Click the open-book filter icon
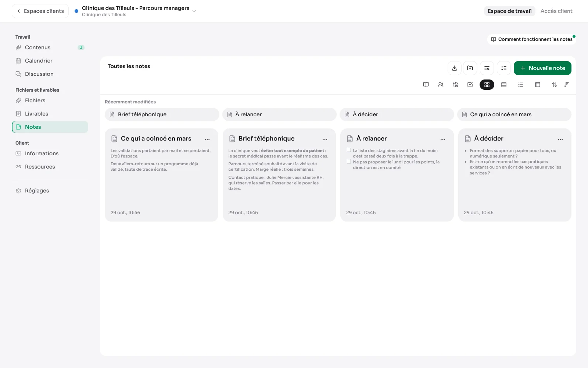 (x=426, y=85)
